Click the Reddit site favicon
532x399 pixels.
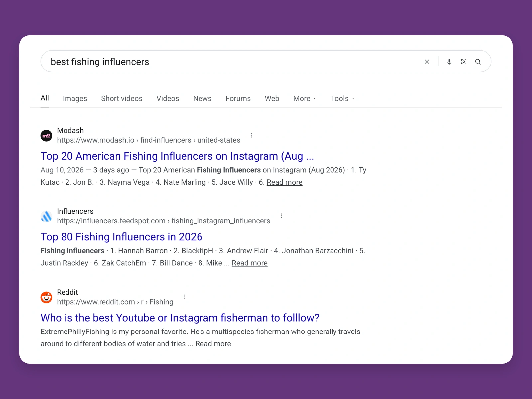click(46, 297)
